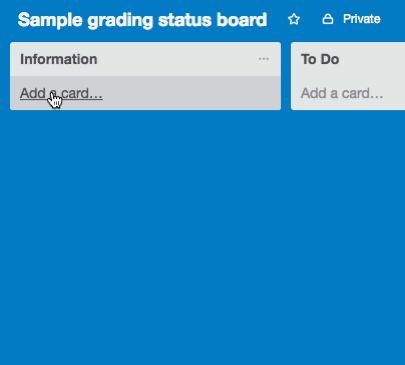Viewport: 405px width, 365px height.
Task: Star the Sample grading status board
Action: tap(294, 19)
